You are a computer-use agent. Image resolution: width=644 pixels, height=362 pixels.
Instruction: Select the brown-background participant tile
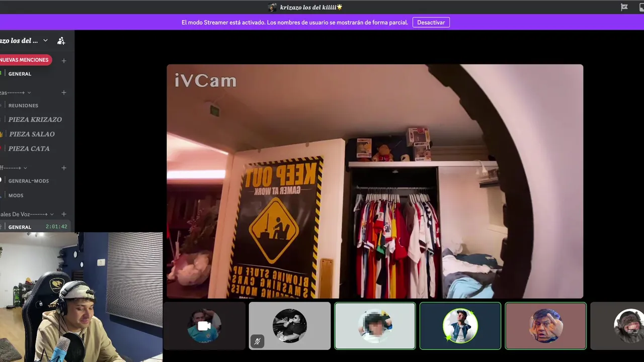(x=545, y=326)
